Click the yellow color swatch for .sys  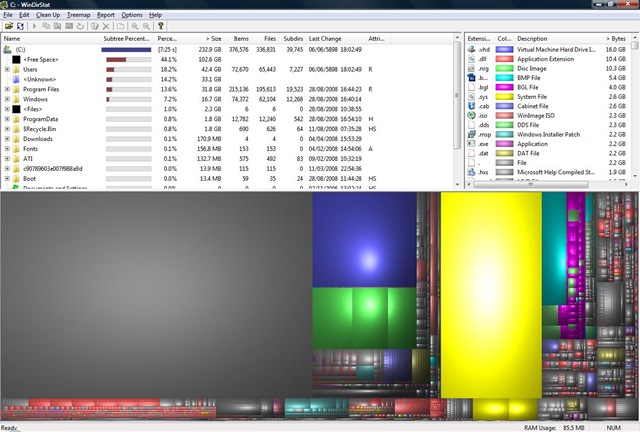point(505,99)
